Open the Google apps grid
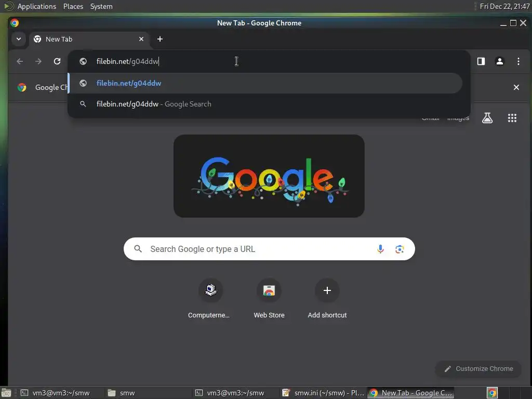This screenshot has width=532, height=399. (512, 118)
